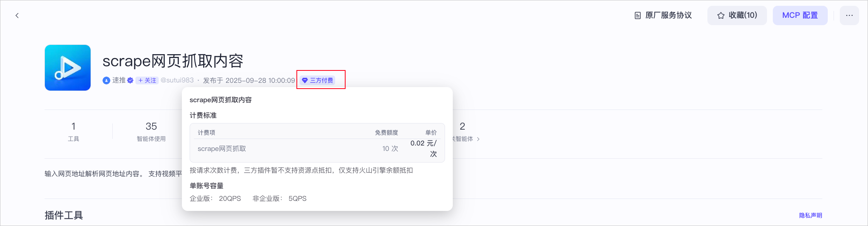This screenshot has height=226, width=868.
Task: Click the scrape网页抓取 billing row in popup
Action: [x=222, y=149]
